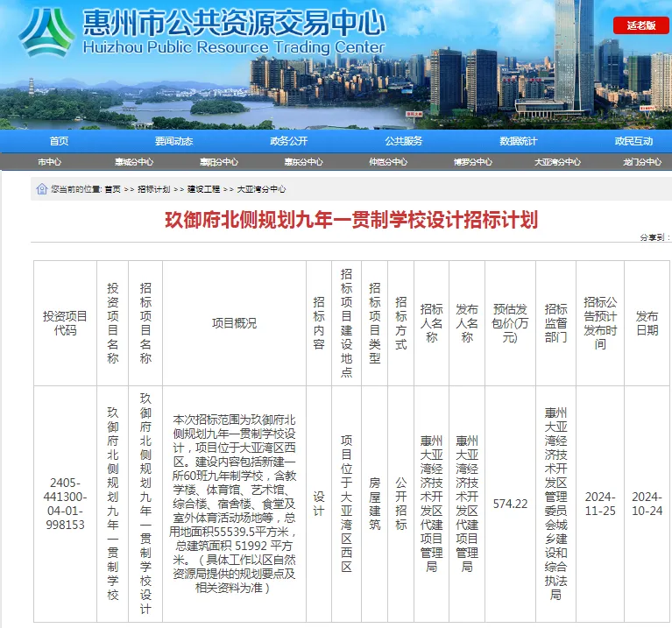
Task: Switch to the 市中心 tab
Action: [x=50, y=162]
